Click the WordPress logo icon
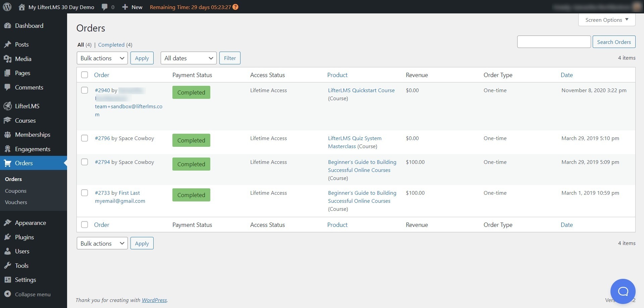644x308 pixels. tap(7, 7)
